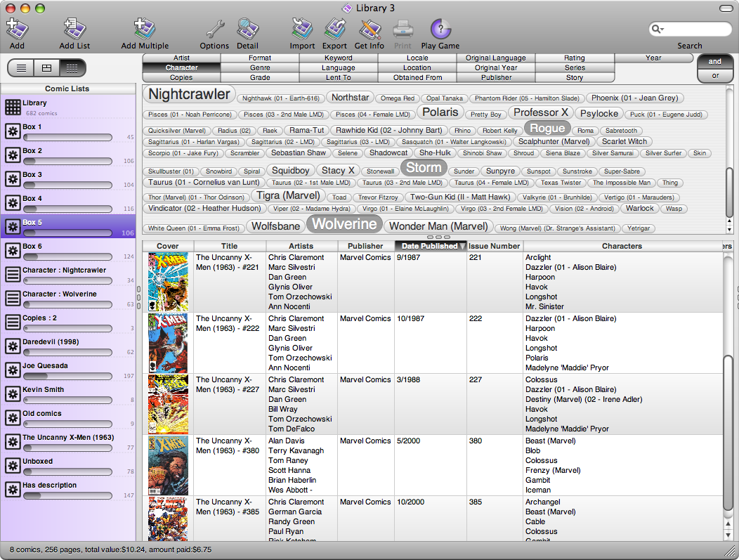Click the Characters column header
The width and height of the screenshot is (739, 560).
[622, 246]
